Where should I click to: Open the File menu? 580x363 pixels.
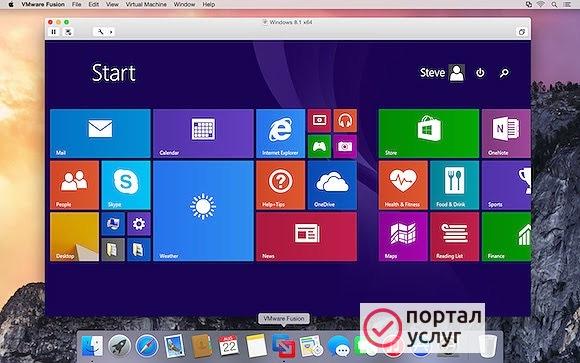(77, 4)
